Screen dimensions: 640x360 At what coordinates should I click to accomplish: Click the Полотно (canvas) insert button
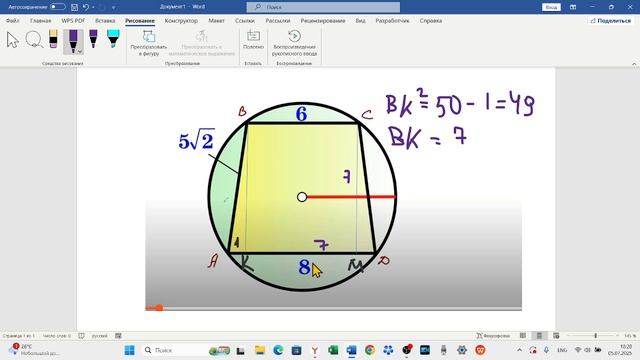253,40
